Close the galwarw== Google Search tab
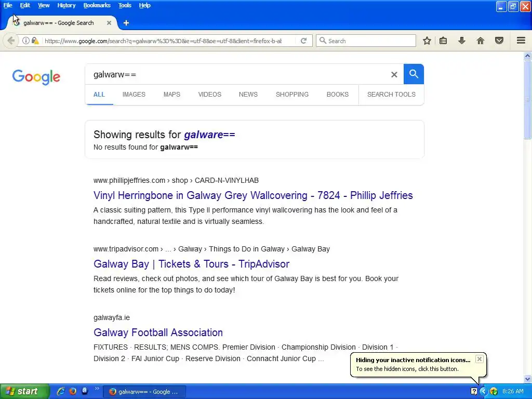Image resolution: width=532 pixels, height=399 pixels. 109,23
